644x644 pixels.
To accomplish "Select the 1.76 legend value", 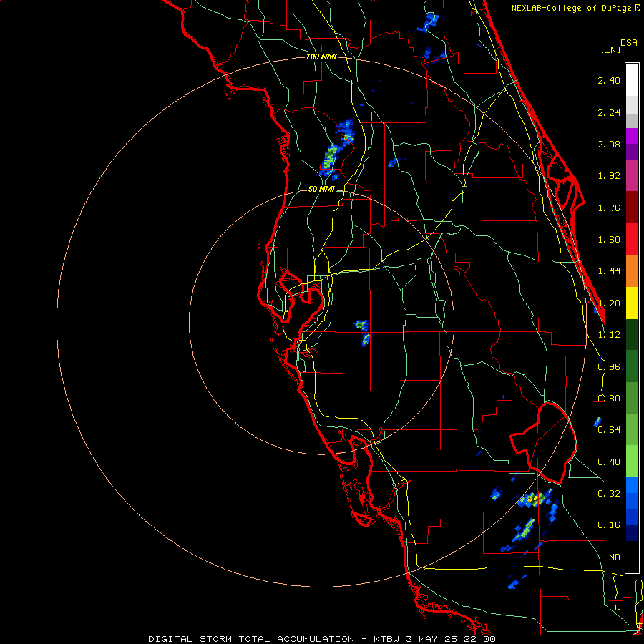I will 609,208.
